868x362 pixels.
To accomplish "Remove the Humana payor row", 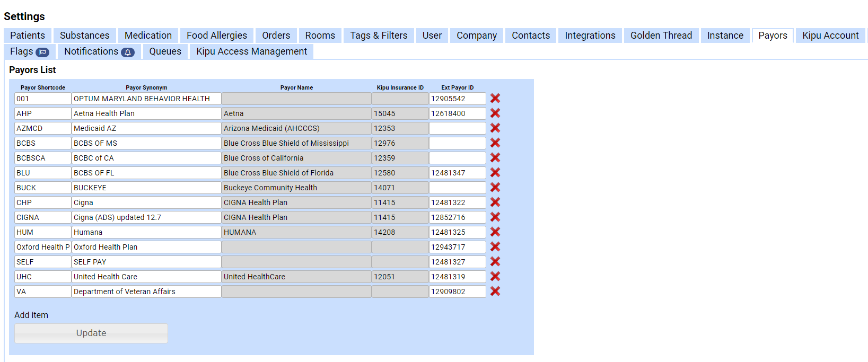I will point(495,232).
